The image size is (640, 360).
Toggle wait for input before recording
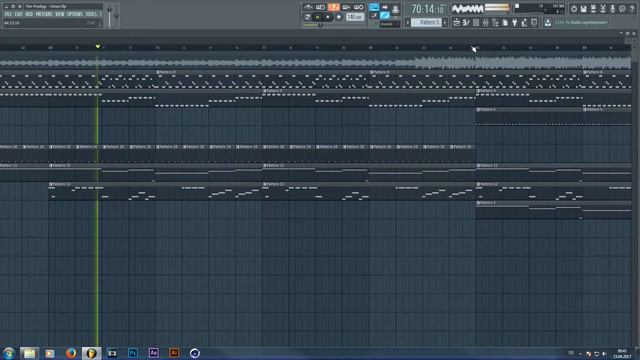click(x=321, y=7)
